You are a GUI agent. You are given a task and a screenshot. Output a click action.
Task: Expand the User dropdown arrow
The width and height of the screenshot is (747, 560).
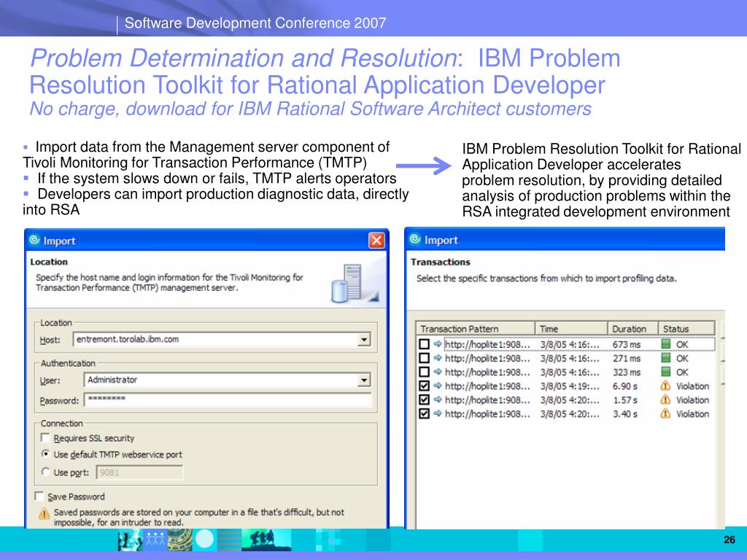pyautogui.click(x=364, y=380)
